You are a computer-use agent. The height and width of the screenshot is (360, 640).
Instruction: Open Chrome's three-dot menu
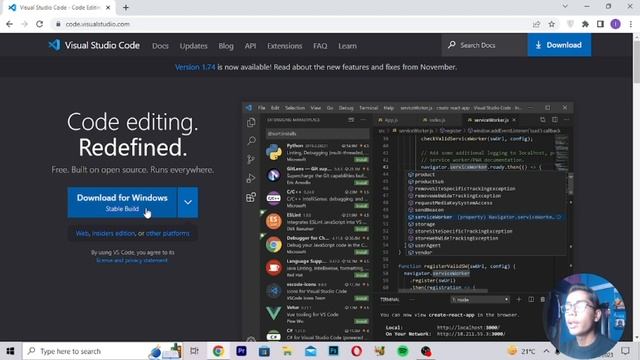pyautogui.click(x=631, y=24)
